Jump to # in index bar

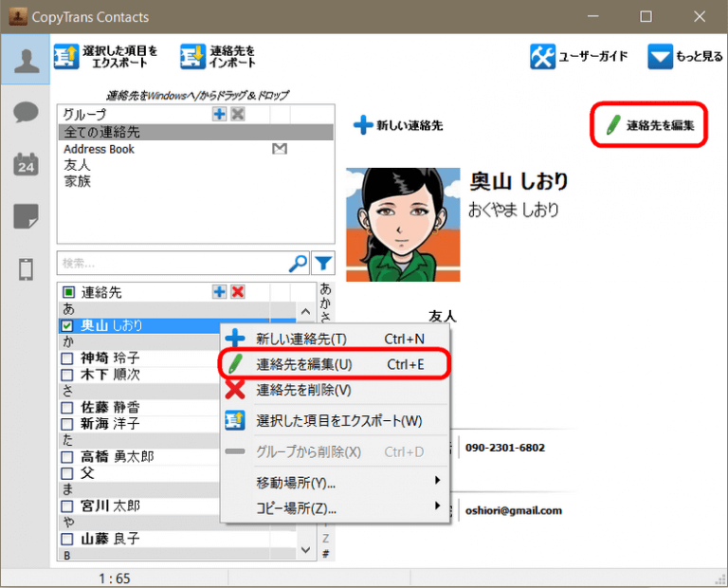click(x=325, y=554)
